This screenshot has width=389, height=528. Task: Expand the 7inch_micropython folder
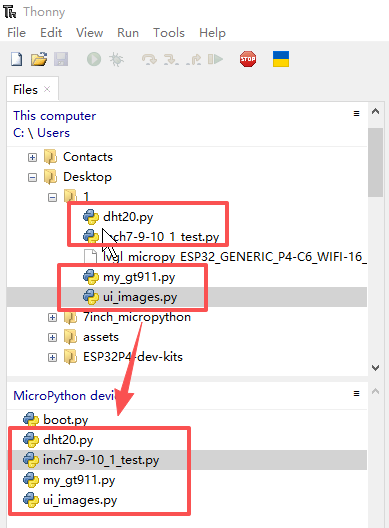(x=53, y=318)
